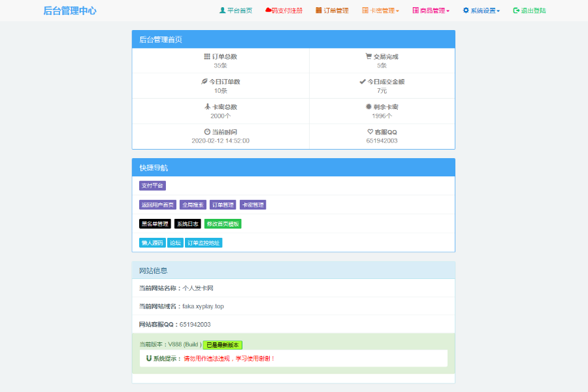
Task: Open 黑名单管理 from quick navigation
Action: (156, 224)
